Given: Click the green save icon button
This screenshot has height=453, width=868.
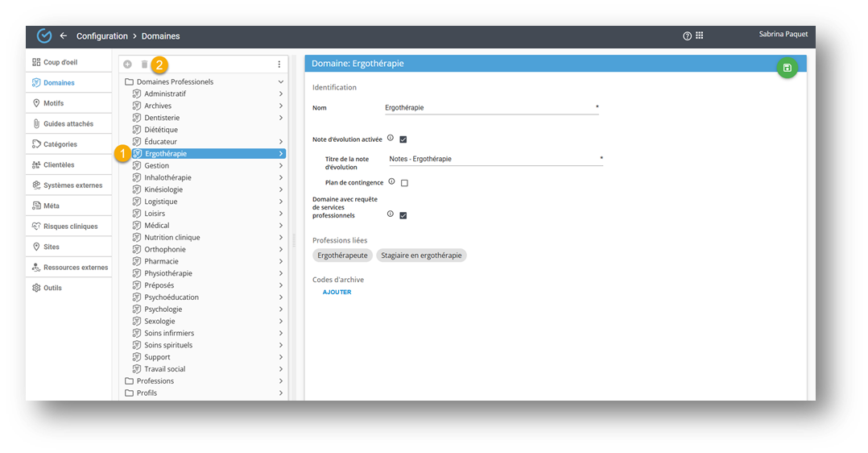Looking at the screenshot, I should click(x=787, y=68).
